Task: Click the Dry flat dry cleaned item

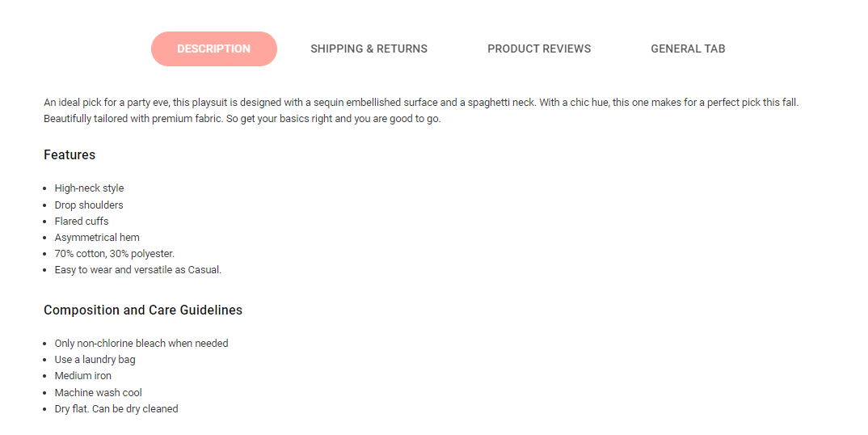Action: click(116, 409)
